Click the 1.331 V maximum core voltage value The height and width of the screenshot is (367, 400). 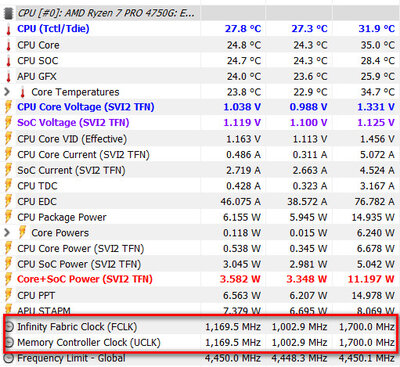tap(376, 107)
